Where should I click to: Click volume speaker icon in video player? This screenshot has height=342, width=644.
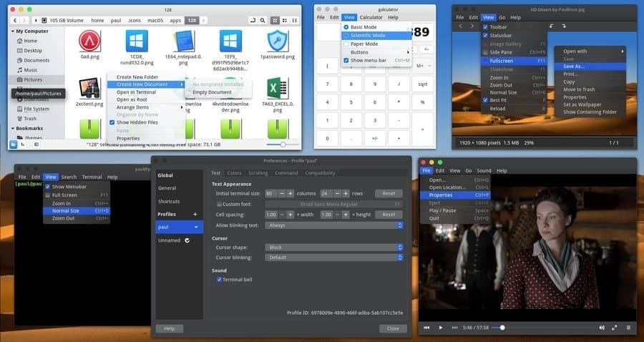click(602, 328)
